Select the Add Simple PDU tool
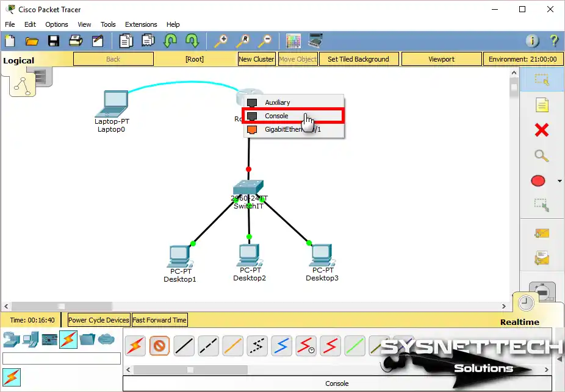This screenshot has height=392, width=565. point(542,233)
